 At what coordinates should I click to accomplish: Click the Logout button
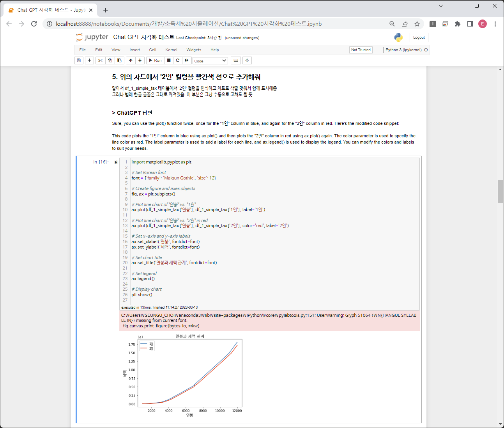(419, 37)
